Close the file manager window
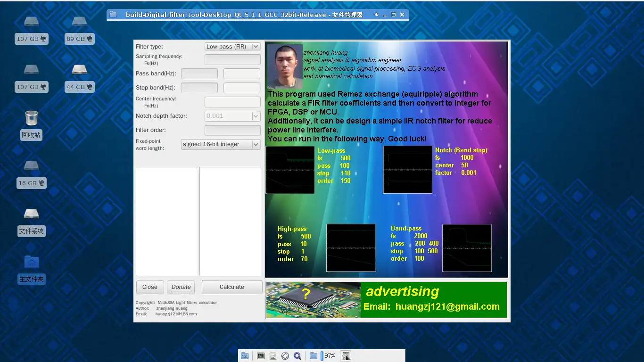The height and width of the screenshot is (362, 644). coord(402,15)
